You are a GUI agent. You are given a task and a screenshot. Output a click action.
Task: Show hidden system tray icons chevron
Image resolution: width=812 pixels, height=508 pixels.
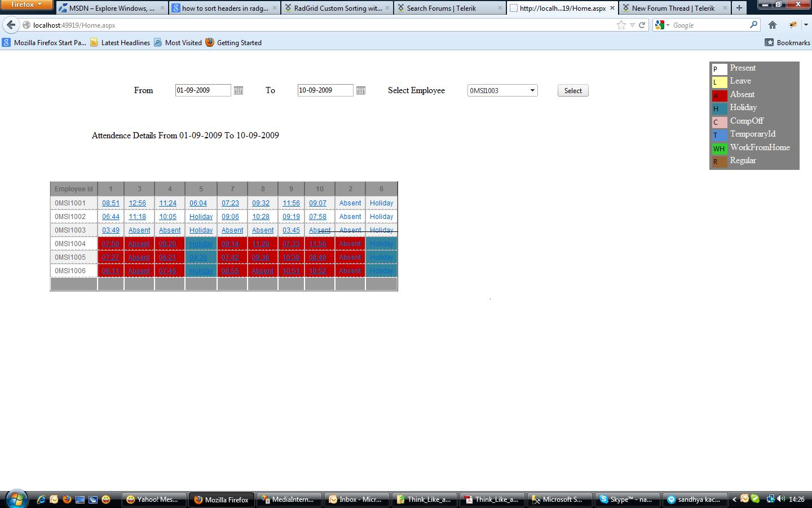tap(734, 499)
